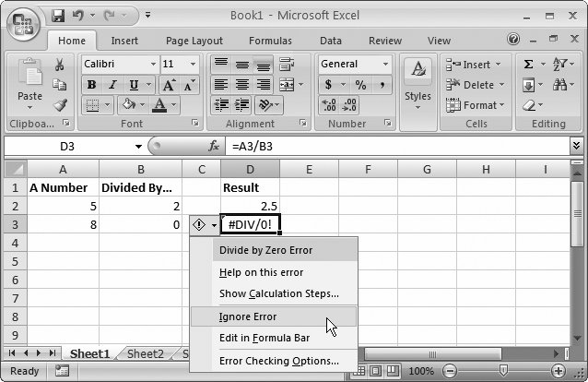Image resolution: width=588 pixels, height=382 pixels.
Task: Switch to Insert ribbon tab
Action: coord(124,41)
